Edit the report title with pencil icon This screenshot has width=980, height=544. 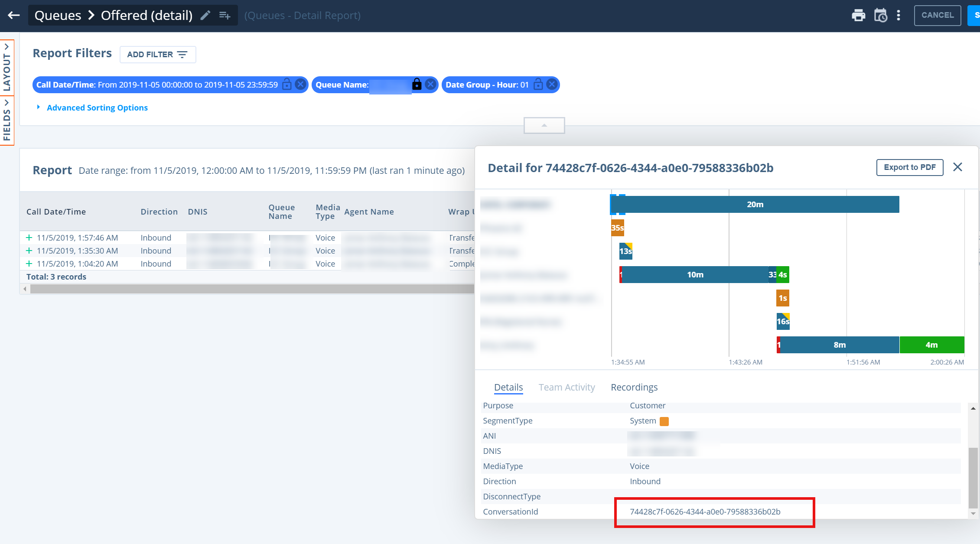[205, 15]
